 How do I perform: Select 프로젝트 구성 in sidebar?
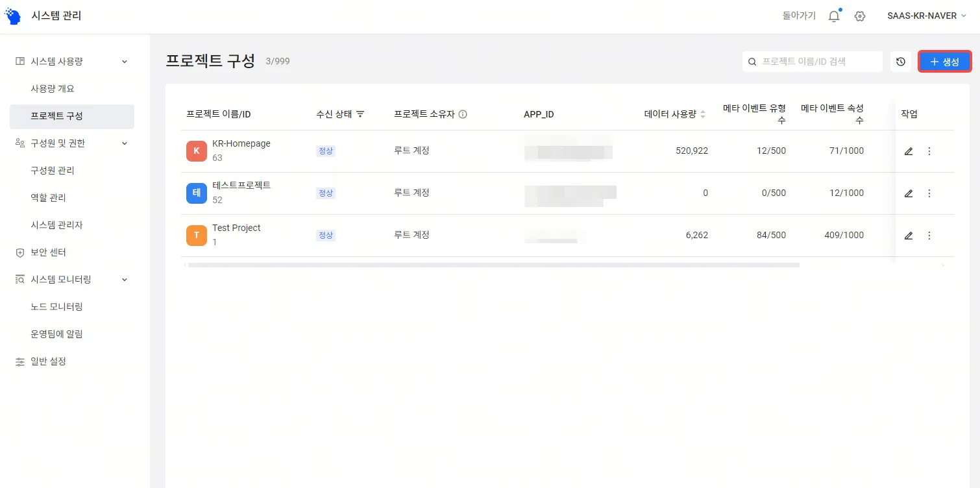[x=72, y=116]
